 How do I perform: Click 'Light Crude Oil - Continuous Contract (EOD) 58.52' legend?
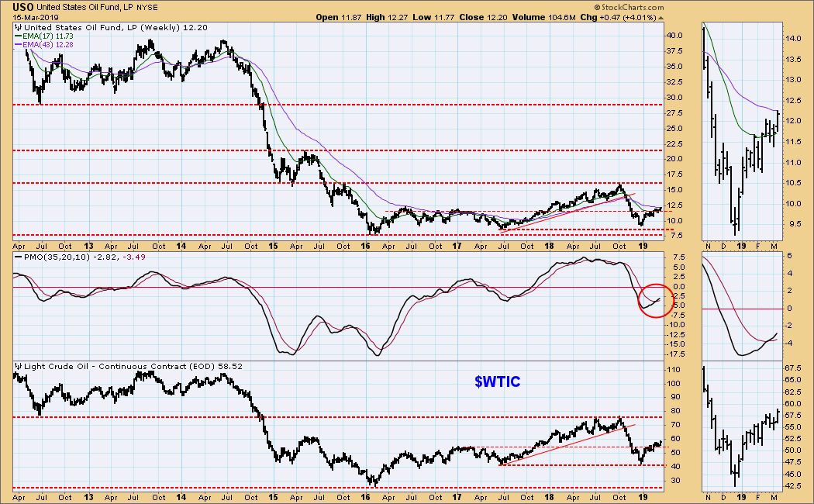(133, 367)
